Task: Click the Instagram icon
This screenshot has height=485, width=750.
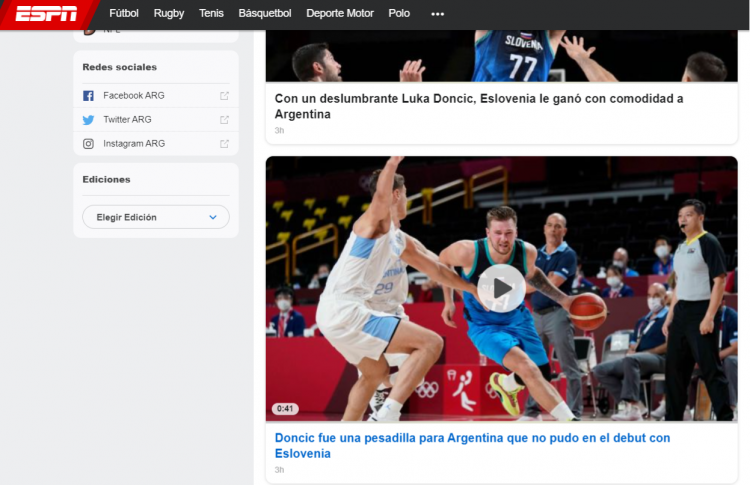Action: (88, 143)
